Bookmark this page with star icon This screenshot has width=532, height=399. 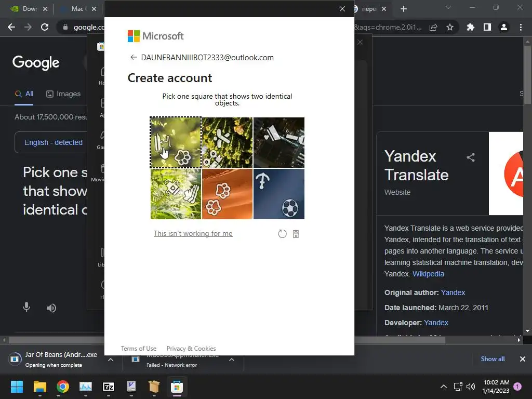(450, 27)
